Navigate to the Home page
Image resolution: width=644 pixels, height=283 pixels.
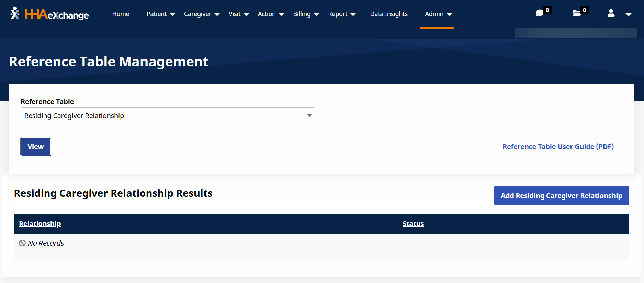pyautogui.click(x=121, y=14)
